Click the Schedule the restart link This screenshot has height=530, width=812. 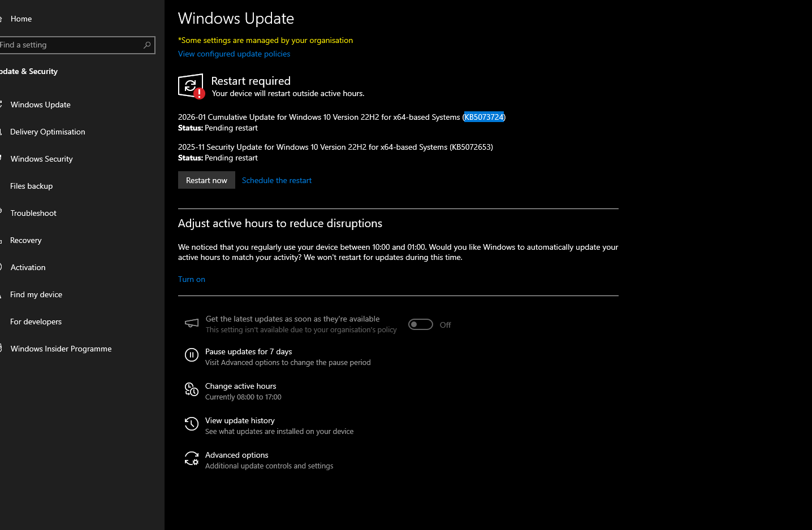(277, 180)
